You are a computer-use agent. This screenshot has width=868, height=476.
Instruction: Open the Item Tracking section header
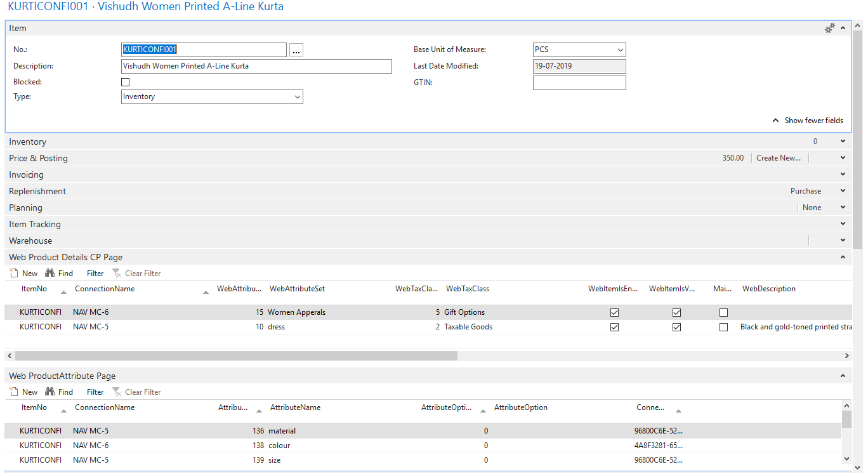[35, 225]
